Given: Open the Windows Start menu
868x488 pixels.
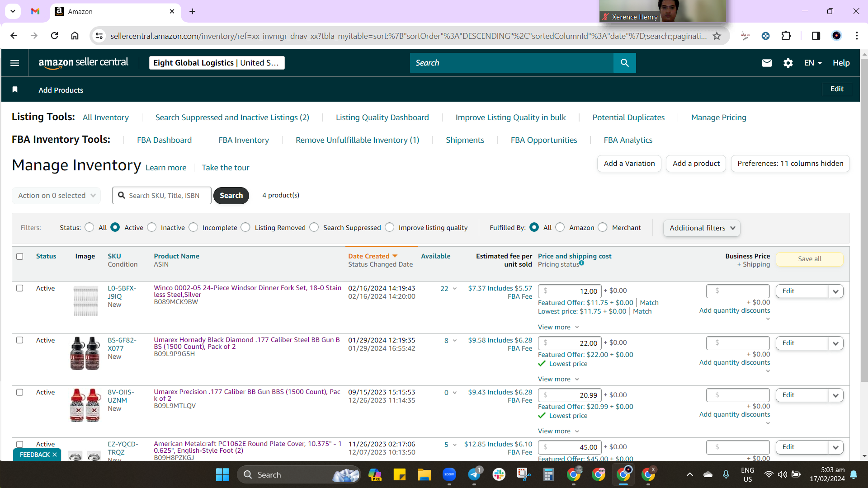Looking at the screenshot, I should pos(222,474).
